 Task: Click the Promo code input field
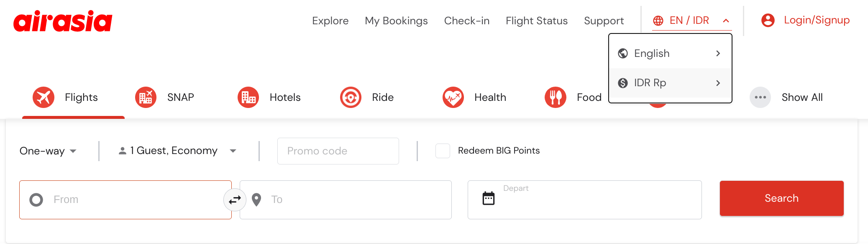coord(338,151)
